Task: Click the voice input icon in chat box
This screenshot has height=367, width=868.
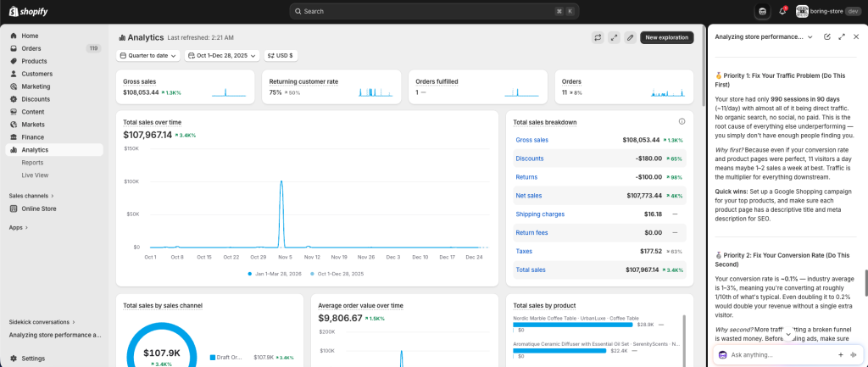Action: pyautogui.click(x=854, y=355)
